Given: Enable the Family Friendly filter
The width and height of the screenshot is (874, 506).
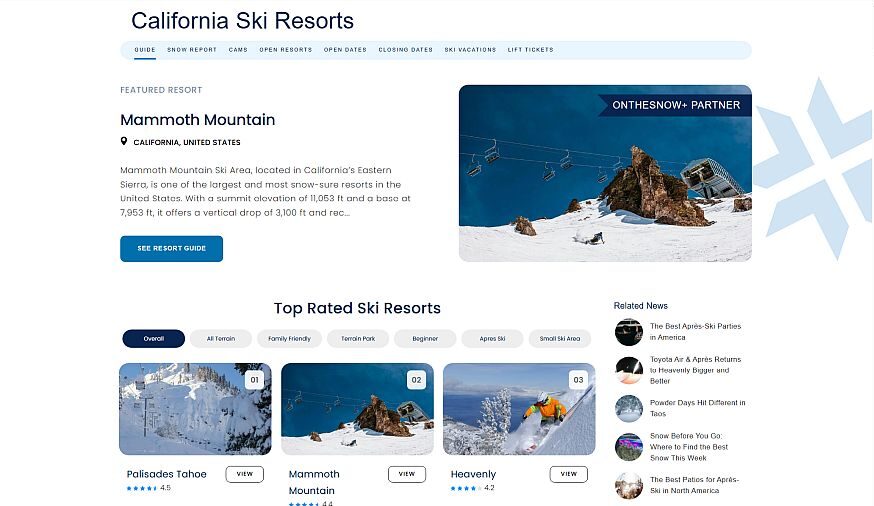Looking at the screenshot, I should coord(289,339).
